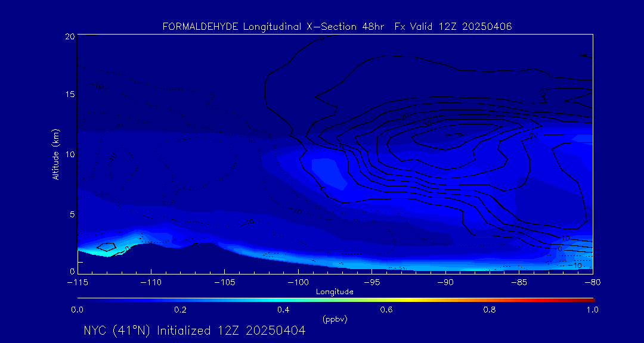The height and width of the screenshot is (343, 644).
Task: Click the "(ppbv)" units label
Action: pyautogui.click(x=335, y=320)
